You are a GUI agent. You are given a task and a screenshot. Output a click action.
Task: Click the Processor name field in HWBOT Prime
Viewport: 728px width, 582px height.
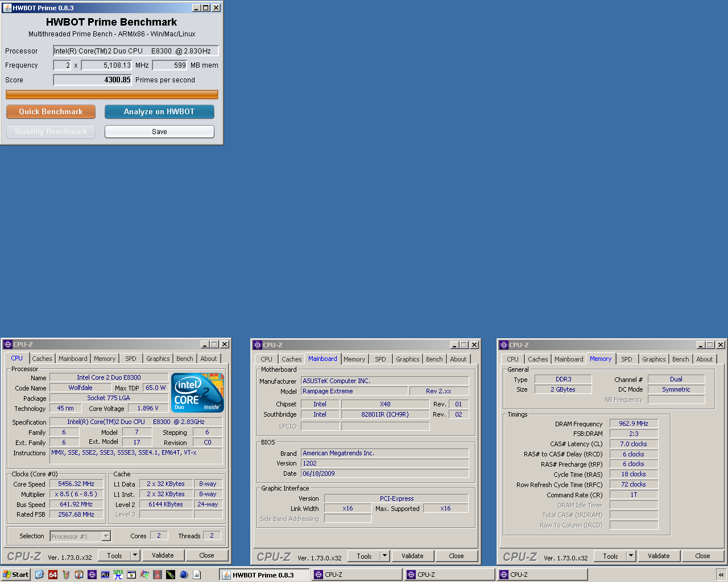click(x=136, y=51)
